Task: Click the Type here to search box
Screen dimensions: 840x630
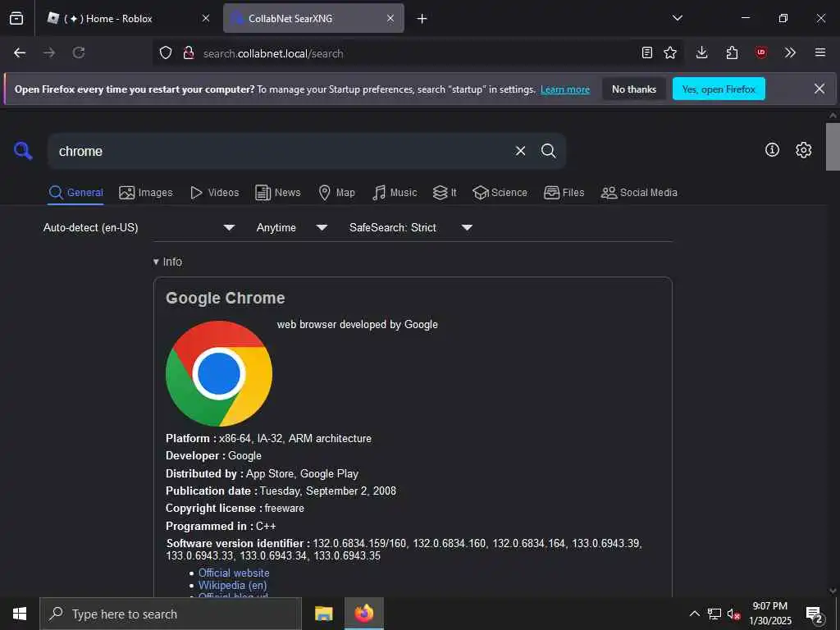Action: pyautogui.click(x=171, y=614)
